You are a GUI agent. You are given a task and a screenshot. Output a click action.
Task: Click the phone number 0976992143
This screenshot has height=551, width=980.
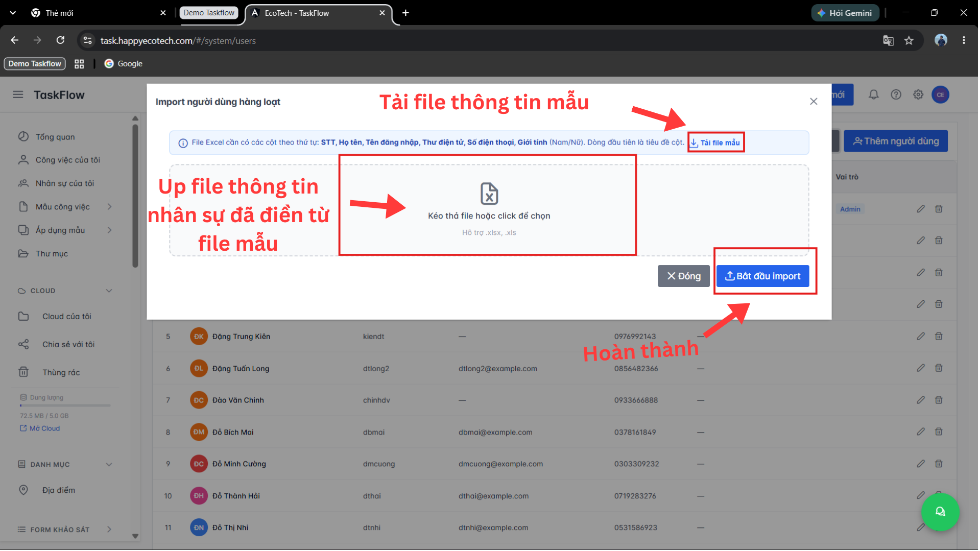(636, 337)
